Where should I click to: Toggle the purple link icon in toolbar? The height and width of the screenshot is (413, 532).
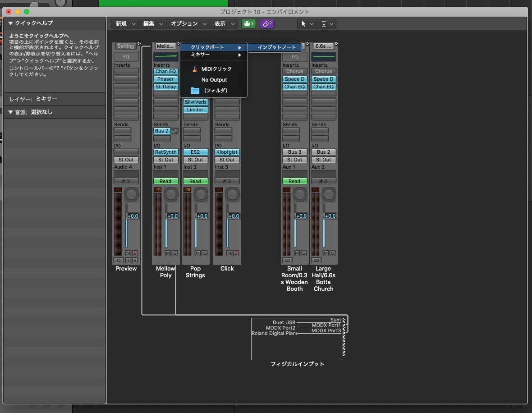[x=267, y=24]
